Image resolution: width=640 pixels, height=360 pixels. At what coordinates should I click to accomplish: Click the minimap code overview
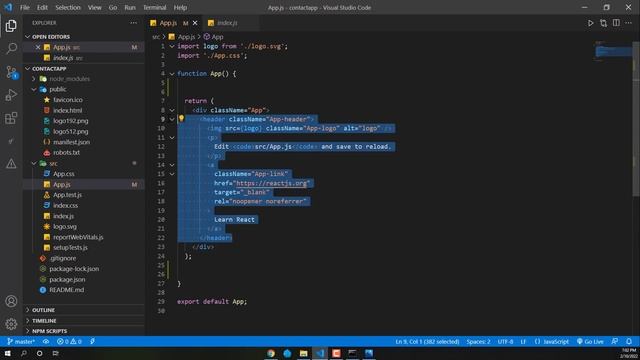pyautogui.click(x=612, y=51)
